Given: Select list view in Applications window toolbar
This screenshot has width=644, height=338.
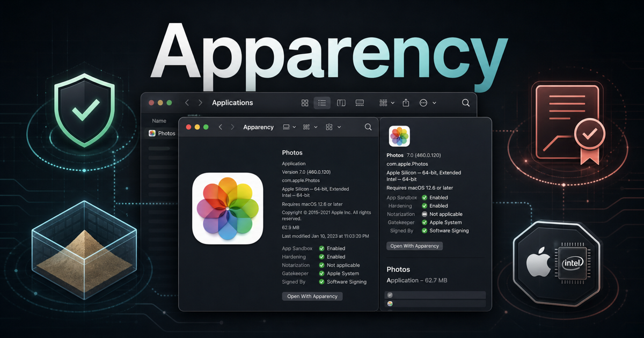Looking at the screenshot, I should point(322,102).
